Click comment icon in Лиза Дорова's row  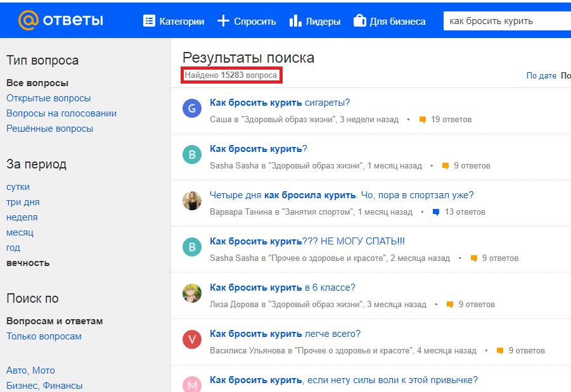pos(450,305)
